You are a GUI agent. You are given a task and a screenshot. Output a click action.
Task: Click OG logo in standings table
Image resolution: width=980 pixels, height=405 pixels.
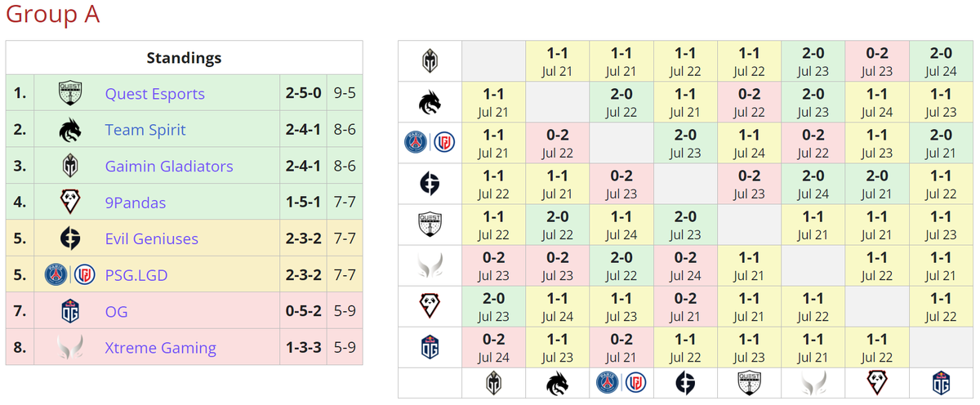click(70, 311)
